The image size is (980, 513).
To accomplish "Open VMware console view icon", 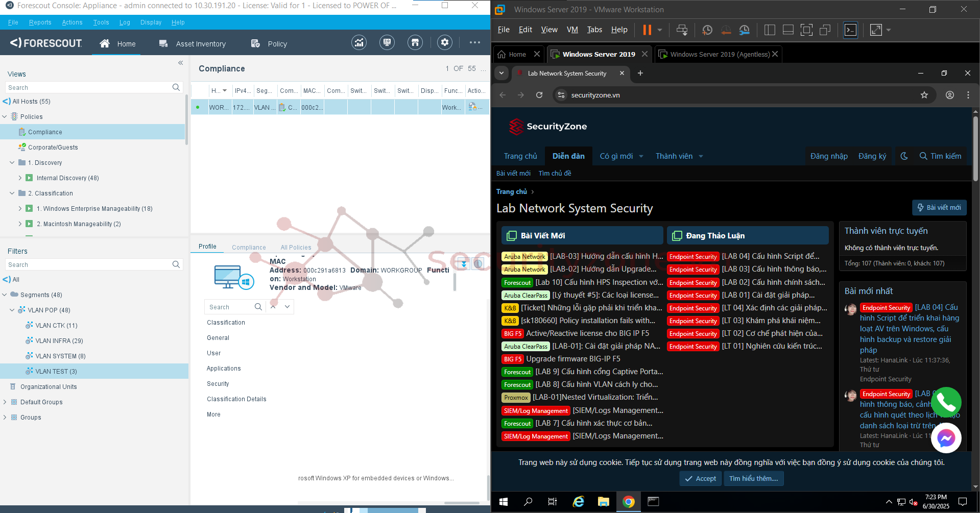I will (851, 30).
